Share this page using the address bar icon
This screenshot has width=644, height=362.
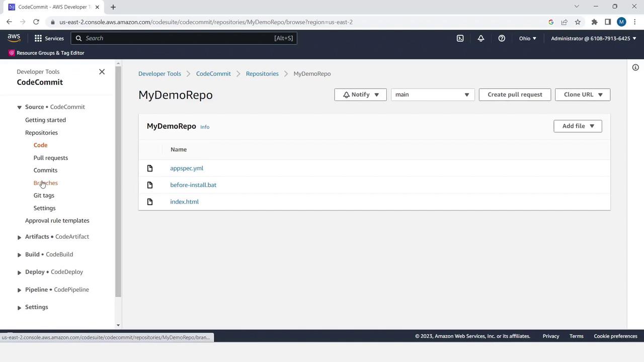(564, 22)
